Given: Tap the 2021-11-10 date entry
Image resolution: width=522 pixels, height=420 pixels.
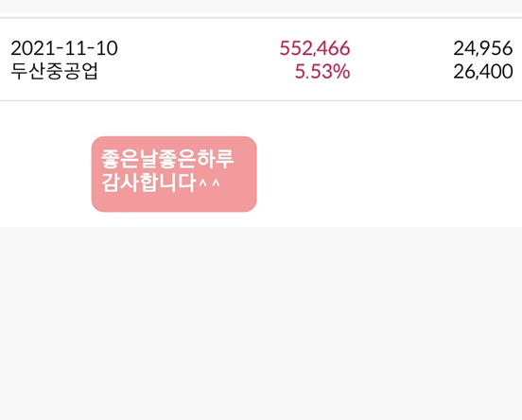Looking at the screenshot, I should pos(64,48).
